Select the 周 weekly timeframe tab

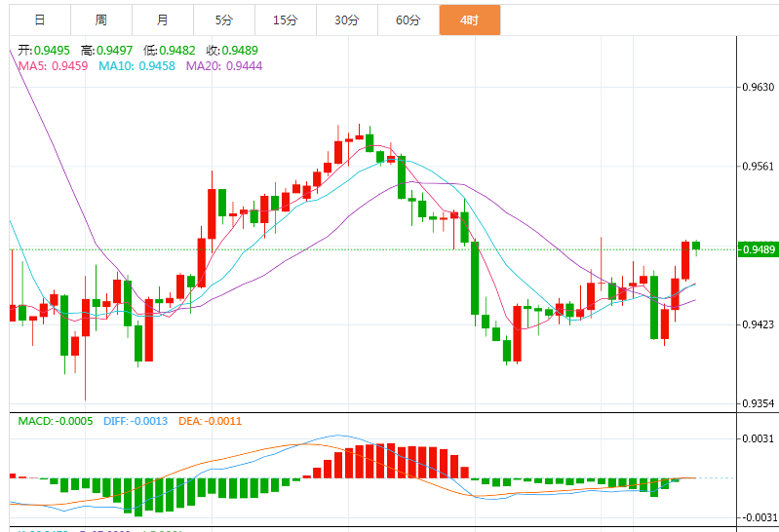[x=101, y=19]
